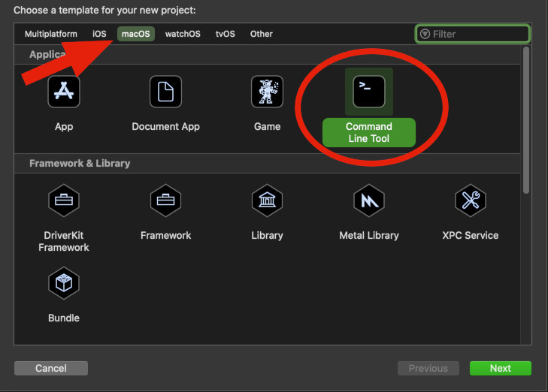Choose the Document App template icon

165,92
